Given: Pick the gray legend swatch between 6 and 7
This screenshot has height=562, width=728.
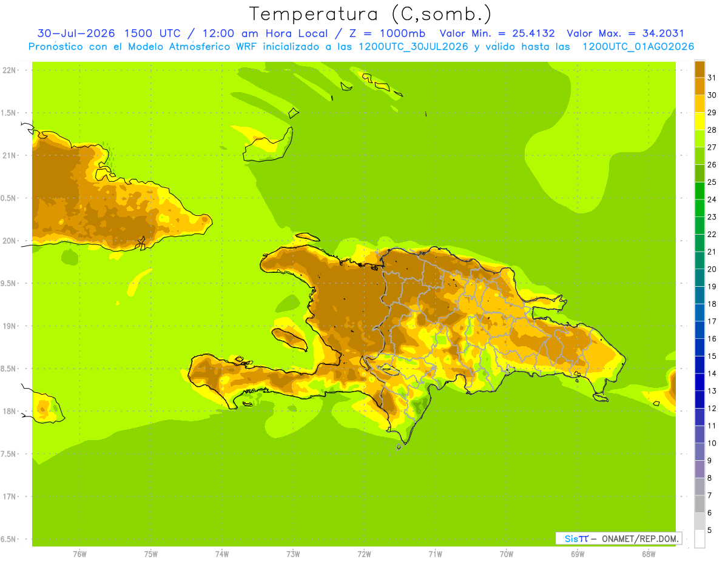Looking at the screenshot, I should (x=699, y=504).
